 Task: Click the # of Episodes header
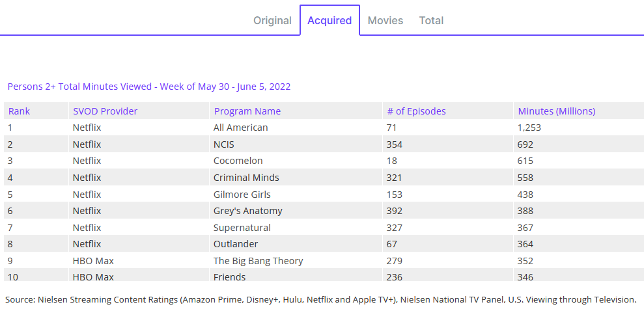416,111
